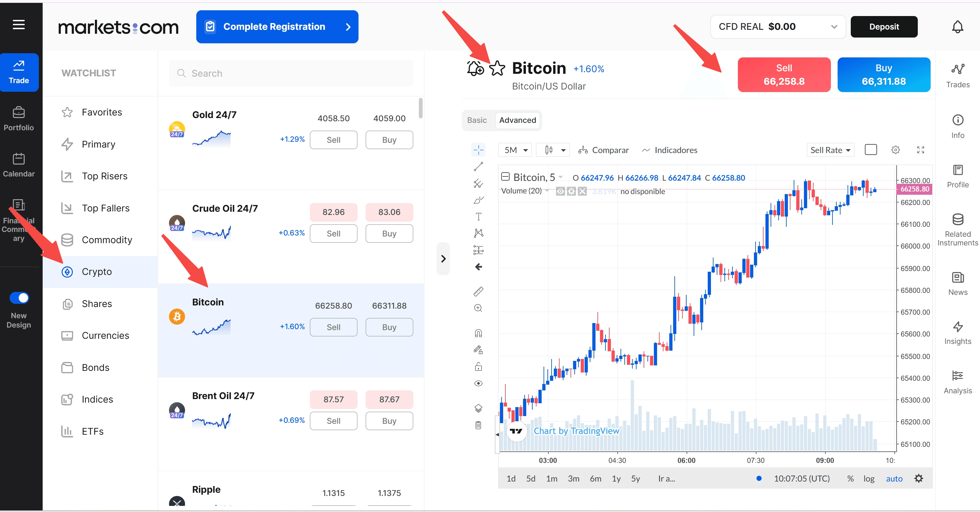Click the Search instruments field
The height and width of the screenshot is (512, 980).
click(291, 73)
